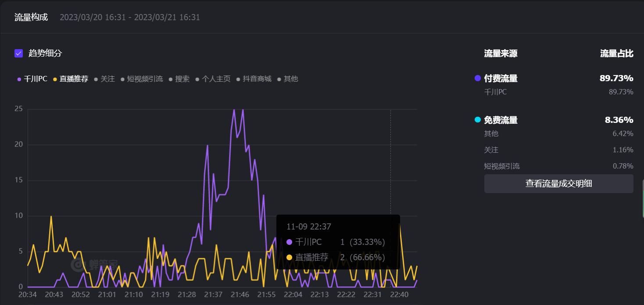Enable the 关注 legend series
The height and width of the screenshot is (305, 644).
(x=104, y=79)
